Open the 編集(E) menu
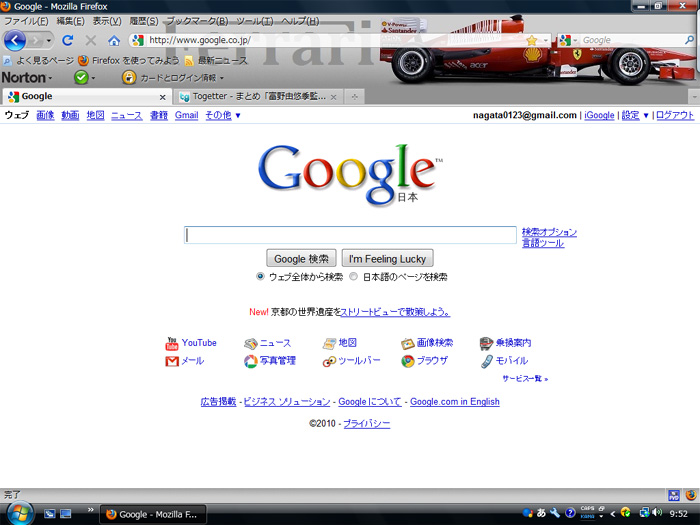700x525 pixels. (71, 21)
